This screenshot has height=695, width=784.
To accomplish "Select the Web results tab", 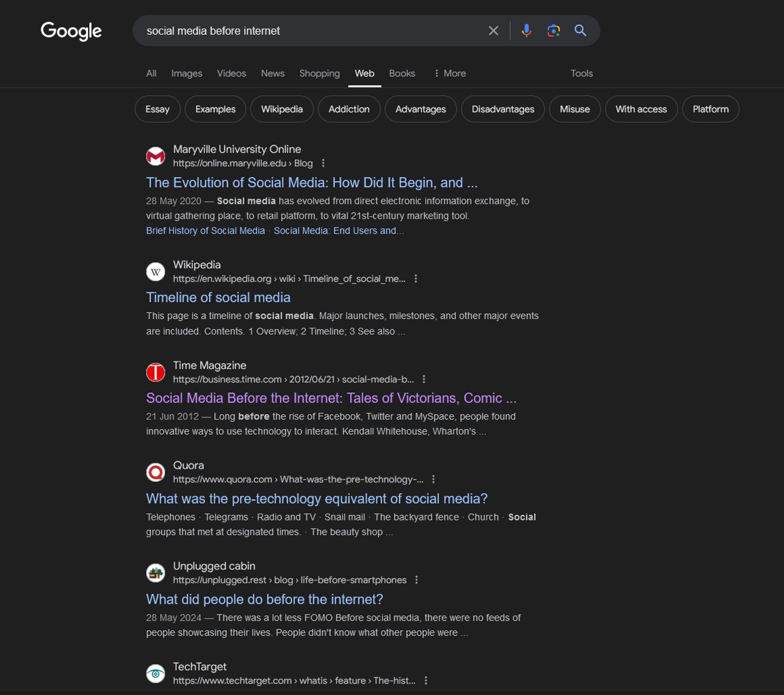I will [x=365, y=73].
